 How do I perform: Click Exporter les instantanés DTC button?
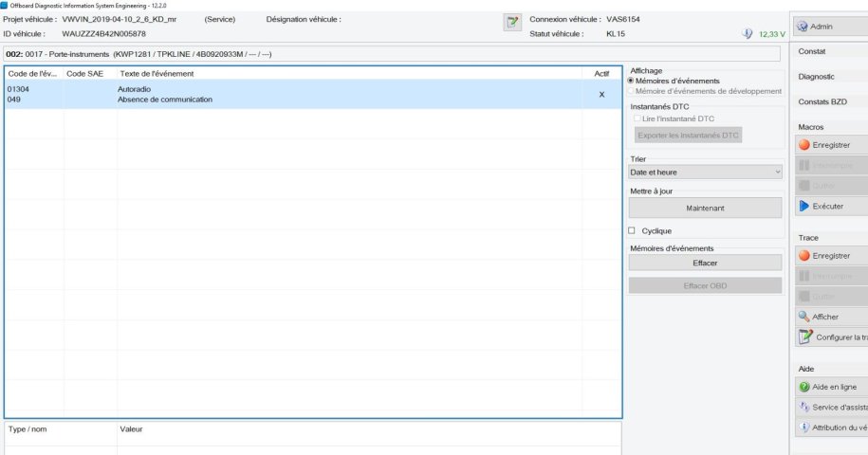(688, 135)
